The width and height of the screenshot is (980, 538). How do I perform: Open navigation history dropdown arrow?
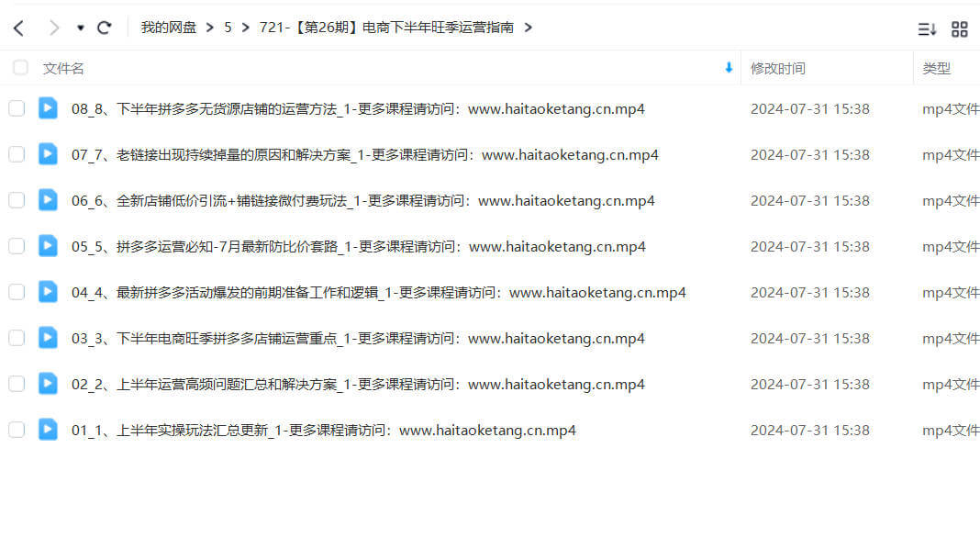click(x=81, y=28)
